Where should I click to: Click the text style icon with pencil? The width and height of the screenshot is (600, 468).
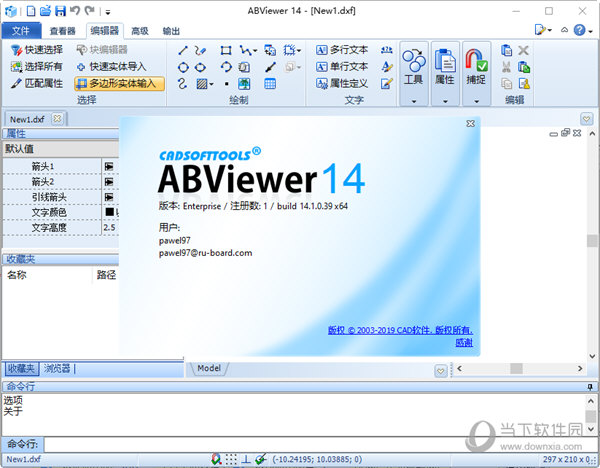(x=386, y=67)
